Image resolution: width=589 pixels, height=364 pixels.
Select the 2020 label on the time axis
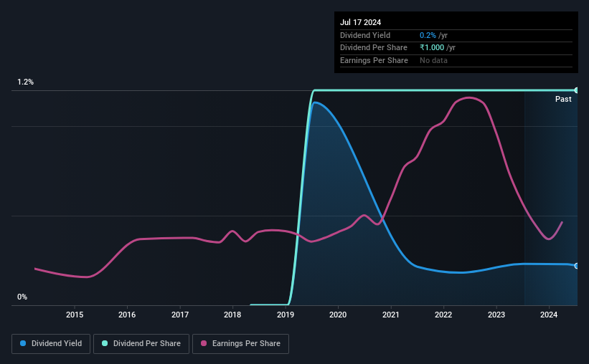338,315
